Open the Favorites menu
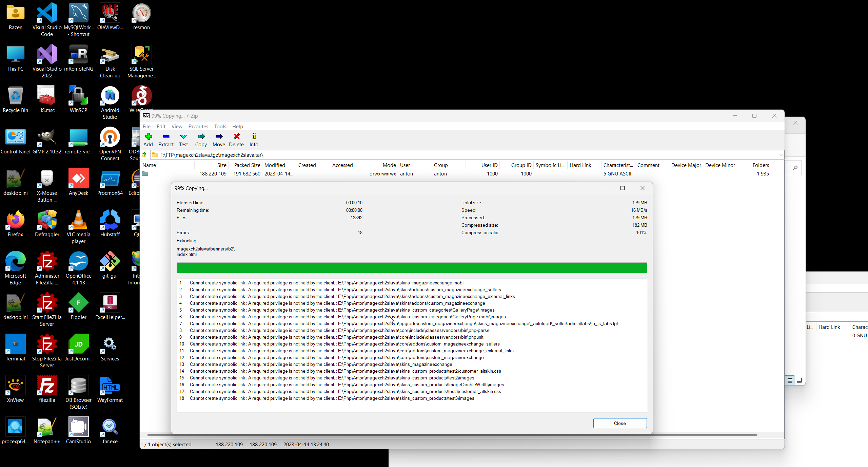The width and height of the screenshot is (868, 467). coord(198,126)
